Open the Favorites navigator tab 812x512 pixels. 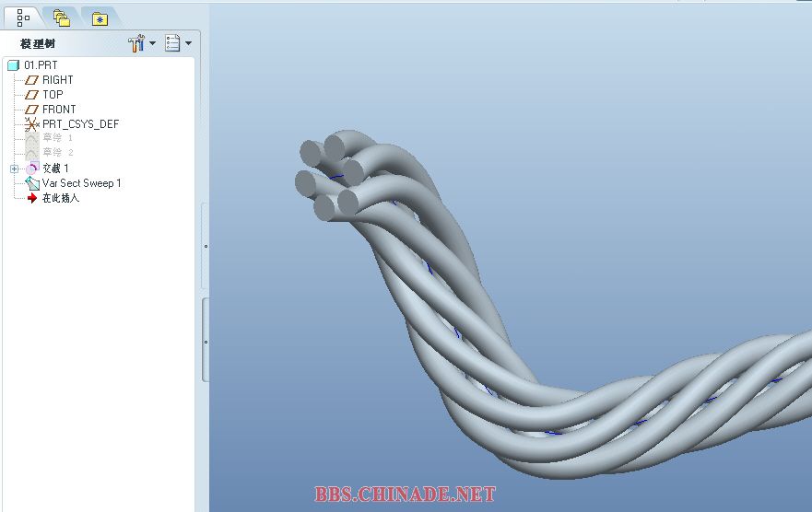[x=100, y=19]
